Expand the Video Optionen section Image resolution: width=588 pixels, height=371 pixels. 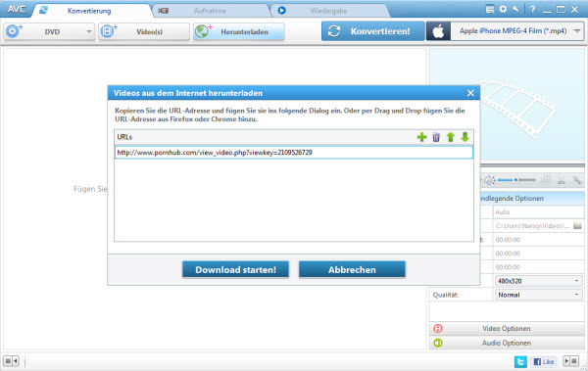pyautogui.click(x=507, y=328)
